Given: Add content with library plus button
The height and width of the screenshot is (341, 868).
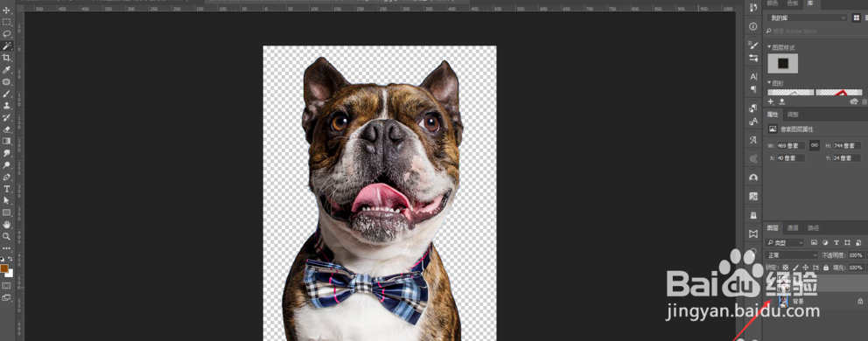Looking at the screenshot, I should point(771,101).
